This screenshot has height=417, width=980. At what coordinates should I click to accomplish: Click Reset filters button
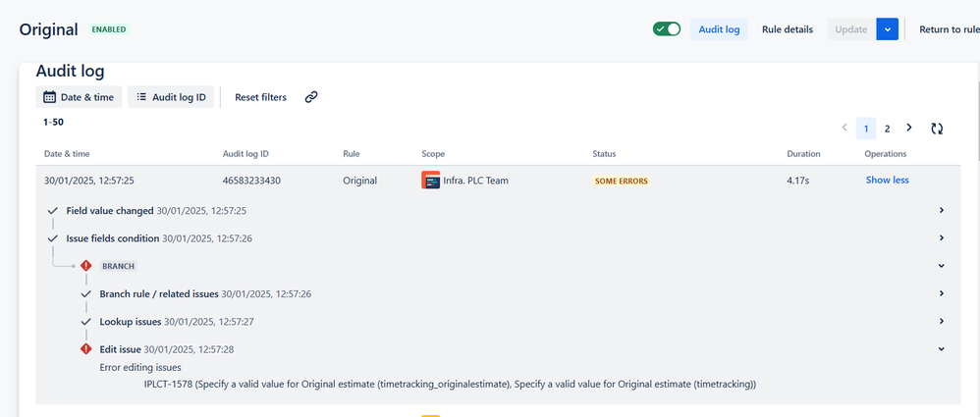(x=260, y=97)
